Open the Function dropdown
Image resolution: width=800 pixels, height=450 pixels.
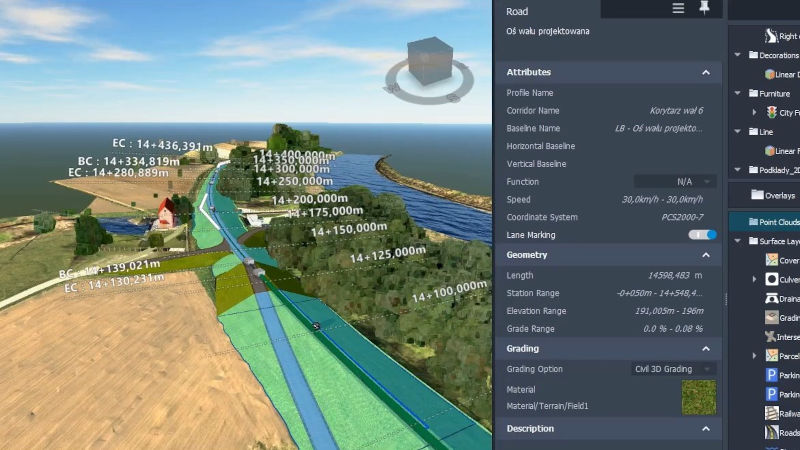coord(675,182)
